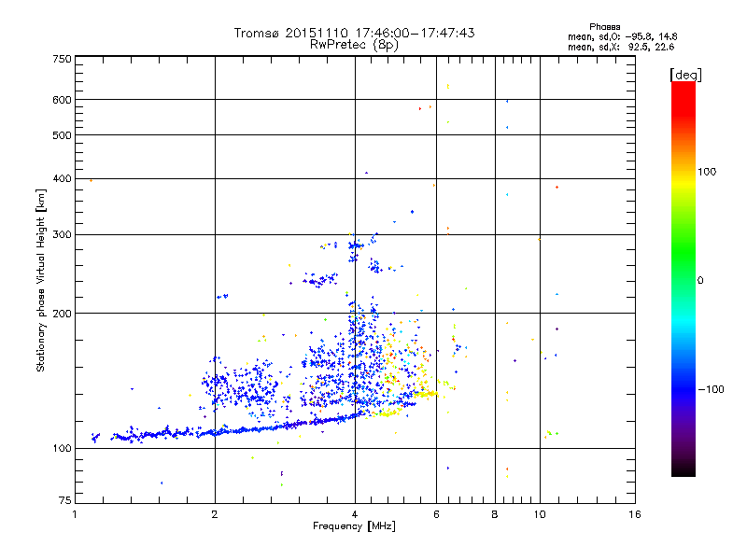This screenshot has width=747, height=560.
Task: Click the 100 km y-axis label
Action: tap(62, 448)
